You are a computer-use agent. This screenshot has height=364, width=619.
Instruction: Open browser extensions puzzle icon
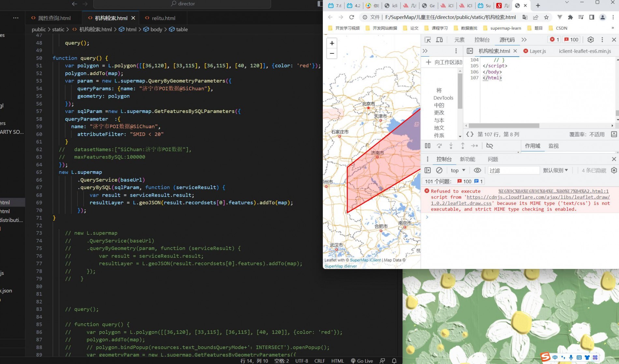click(x=570, y=17)
